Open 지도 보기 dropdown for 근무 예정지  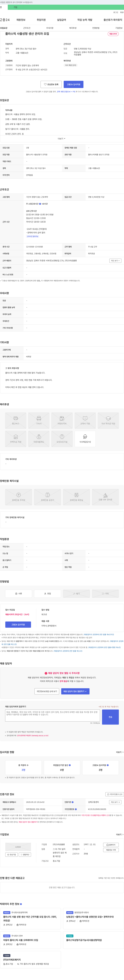[x=115, y=261]
